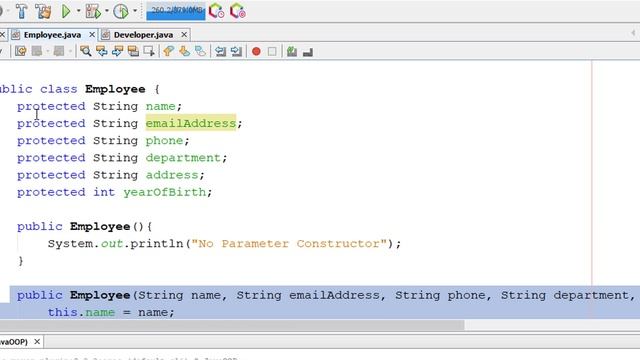The width and height of the screenshot is (640, 360).
Task: Select the JavaOOP output tab
Action: [x=14, y=342]
